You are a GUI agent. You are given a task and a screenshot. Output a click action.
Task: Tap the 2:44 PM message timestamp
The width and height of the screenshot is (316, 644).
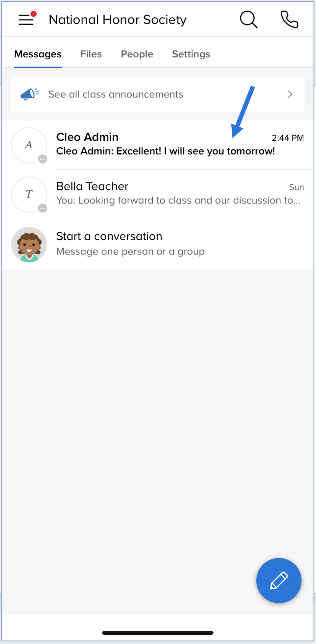tap(288, 138)
